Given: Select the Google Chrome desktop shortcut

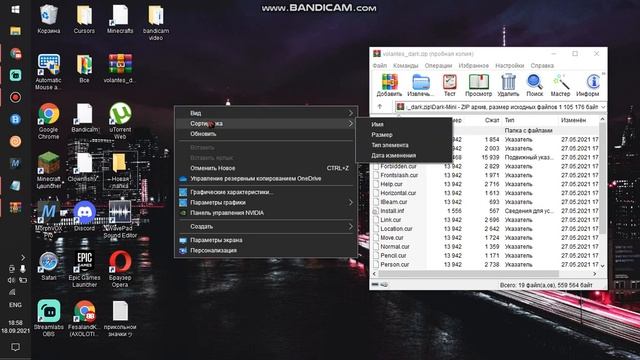Looking at the screenshot, I should [x=49, y=121].
